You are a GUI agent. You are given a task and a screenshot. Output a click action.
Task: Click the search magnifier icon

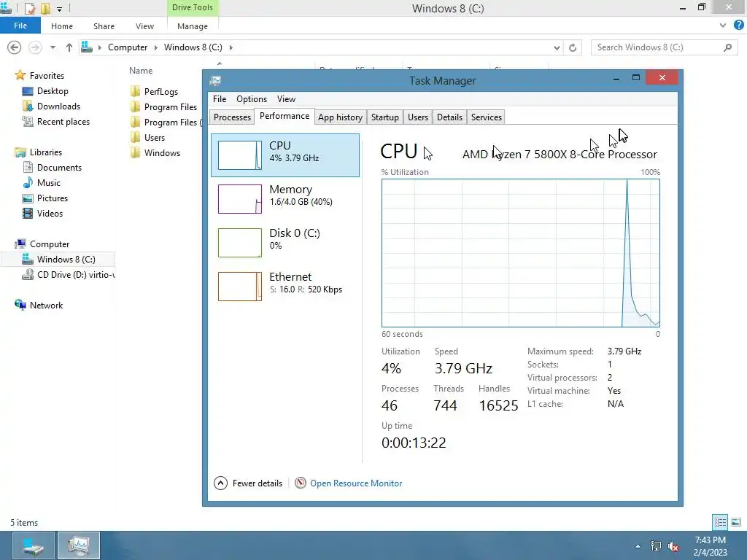(727, 47)
